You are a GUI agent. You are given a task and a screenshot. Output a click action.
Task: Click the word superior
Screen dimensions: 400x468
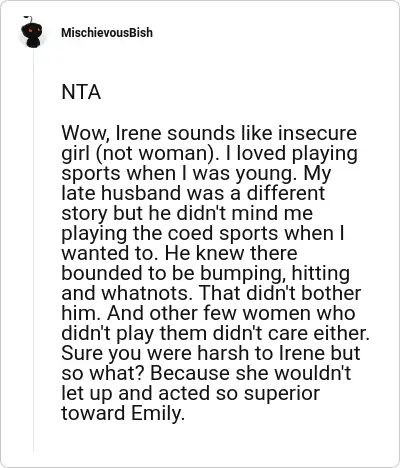pyautogui.click(x=282, y=394)
